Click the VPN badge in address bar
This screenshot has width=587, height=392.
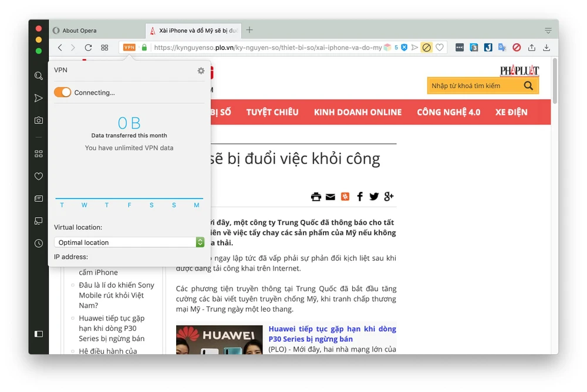129,48
